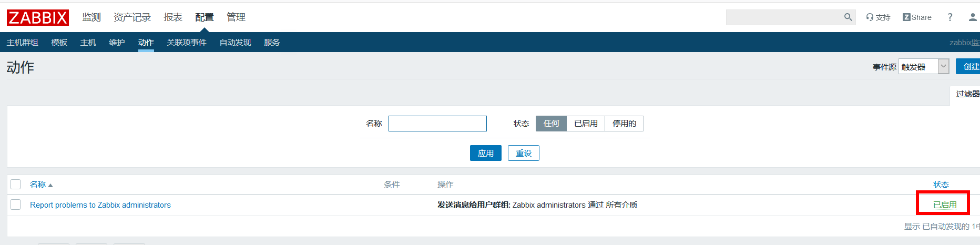The height and width of the screenshot is (245, 980).
Task: Go to 服务 submenu
Action: [x=272, y=42]
